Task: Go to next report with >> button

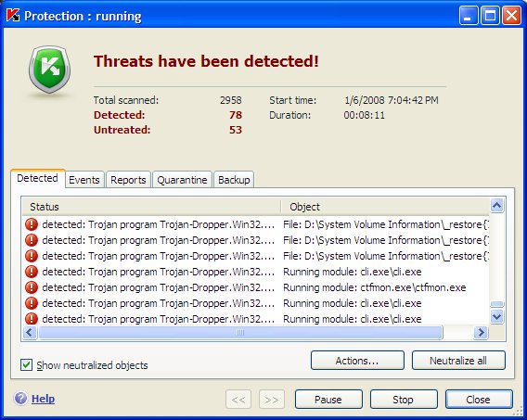Action: (x=272, y=400)
